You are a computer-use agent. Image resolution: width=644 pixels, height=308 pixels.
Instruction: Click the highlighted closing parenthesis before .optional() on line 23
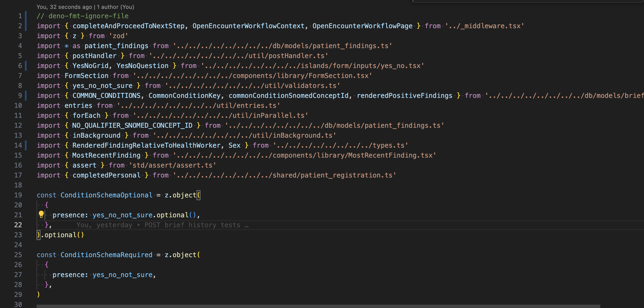(38, 235)
